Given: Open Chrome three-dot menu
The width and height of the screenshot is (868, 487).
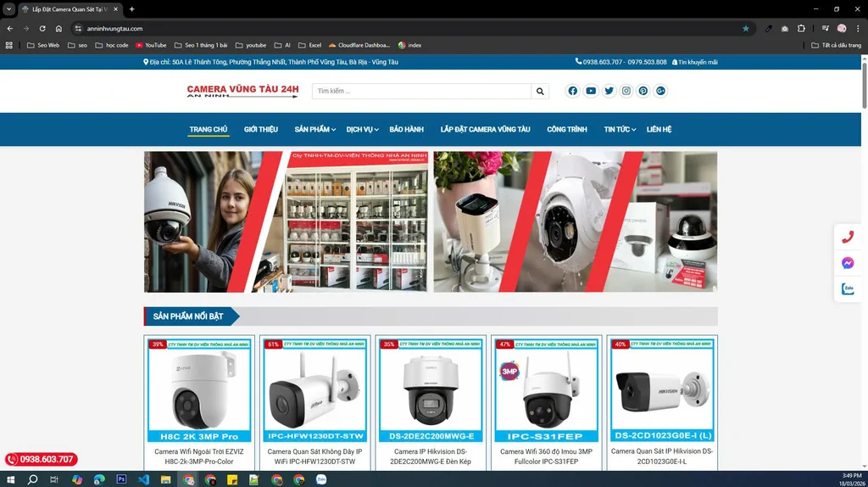Looking at the screenshot, I should [858, 28].
